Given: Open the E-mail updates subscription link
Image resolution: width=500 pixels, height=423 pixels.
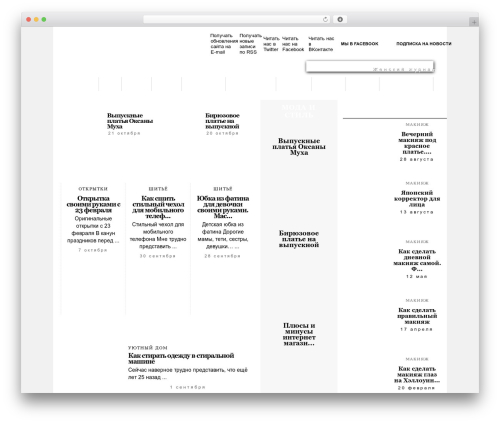Looking at the screenshot, I should tap(224, 44).
